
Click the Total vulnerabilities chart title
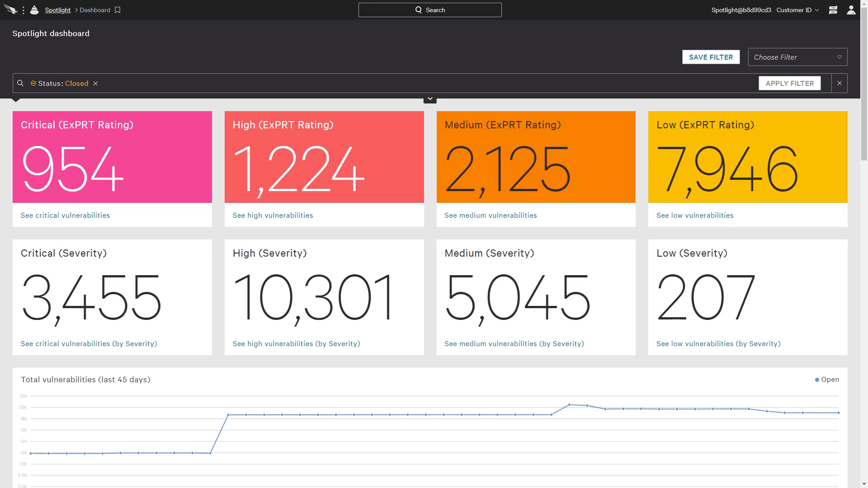pyautogui.click(x=85, y=380)
